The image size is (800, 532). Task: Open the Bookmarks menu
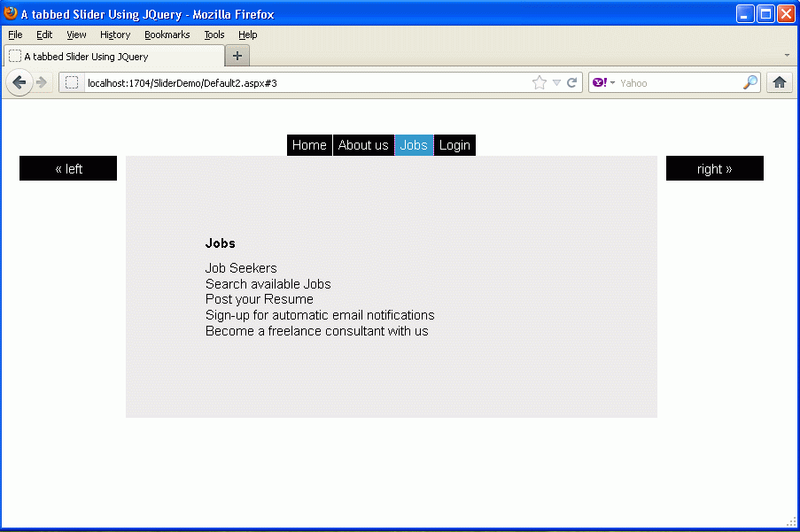tap(167, 35)
